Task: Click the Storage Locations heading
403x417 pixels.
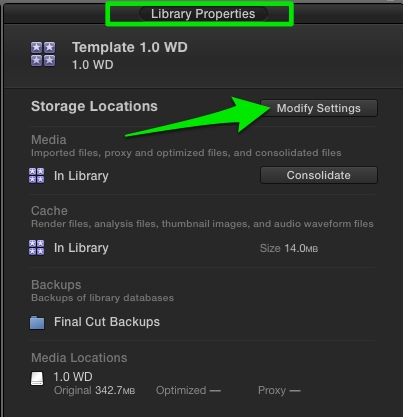Action: [x=94, y=106]
